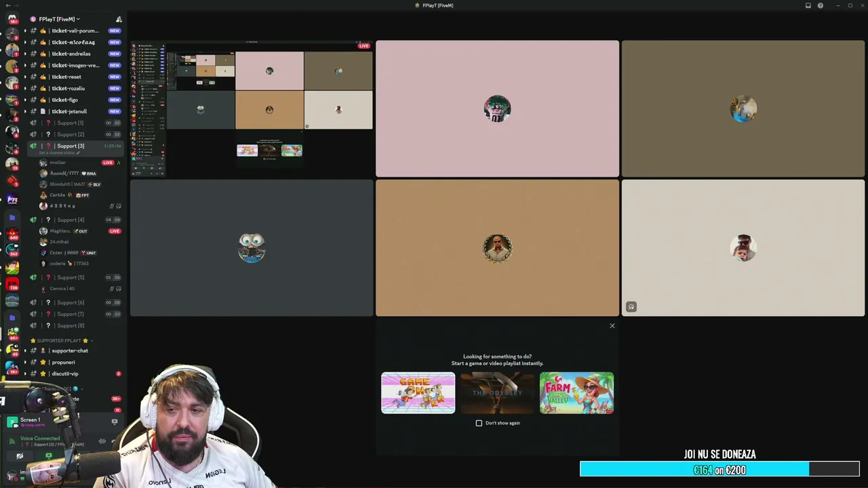This screenshot has width=868, height=488.
Task: Join the Support [4] voice channel
Action: (75, 220)
